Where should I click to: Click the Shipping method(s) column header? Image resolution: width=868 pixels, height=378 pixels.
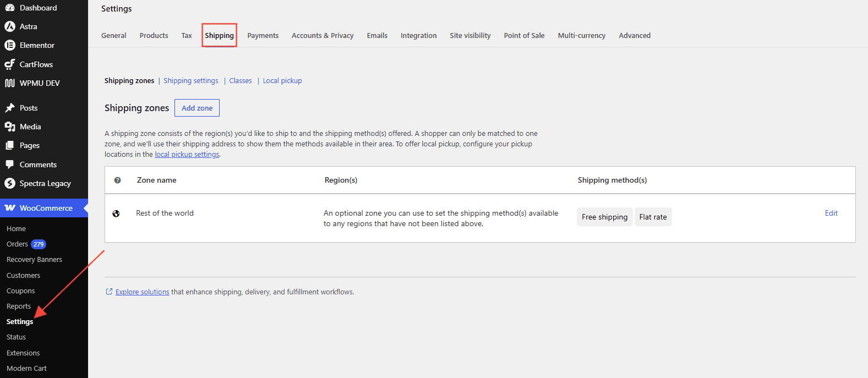pos(612,180)
